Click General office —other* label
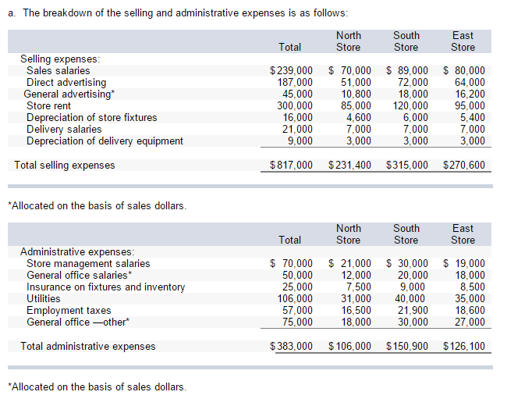Image resolution: width=532 pixels, height=399 pixels. point(78,322)
